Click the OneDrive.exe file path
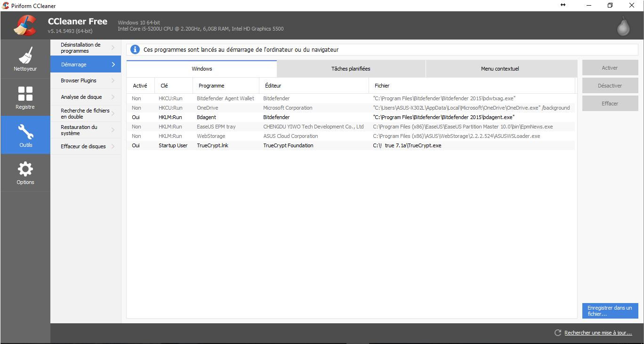Image resolution: width=644 pixels, height=344 pixels. tap(471, 108)
